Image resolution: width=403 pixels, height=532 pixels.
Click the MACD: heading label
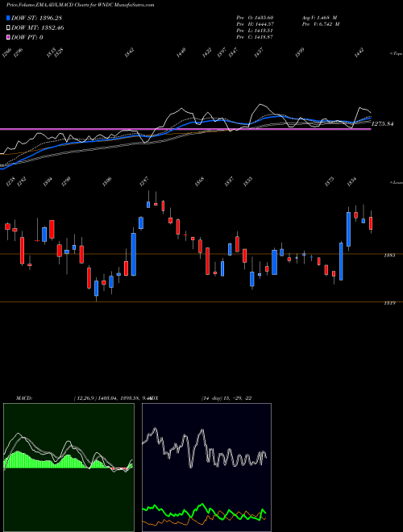coord(24,398)
